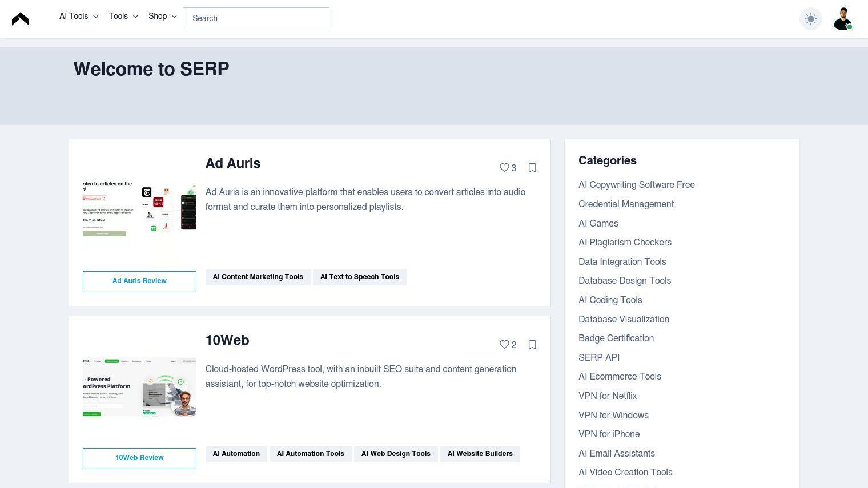Click the Welcome to SERP heading
Screen dimensions: 868x488
tap(151, 69)
